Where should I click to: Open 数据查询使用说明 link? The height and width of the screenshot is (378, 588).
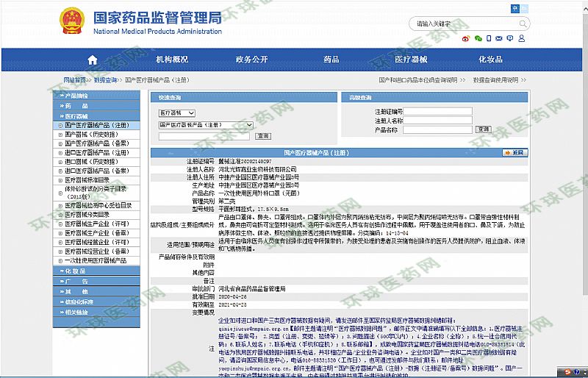[x=499, y=79]
